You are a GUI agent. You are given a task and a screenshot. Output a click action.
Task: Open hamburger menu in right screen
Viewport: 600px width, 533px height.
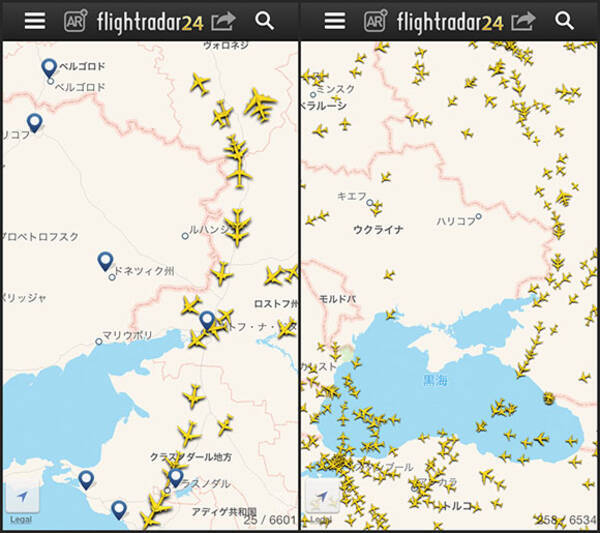(x=335, y=21)
